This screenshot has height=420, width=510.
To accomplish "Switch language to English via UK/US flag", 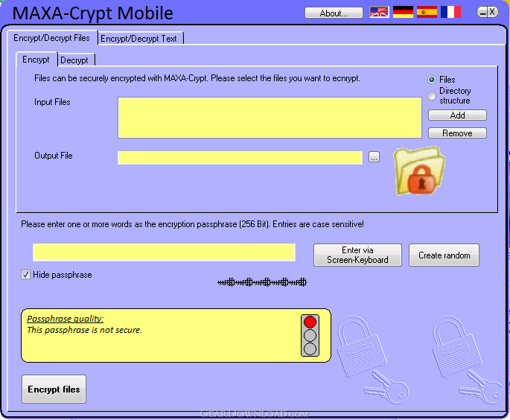I will tap(379, 12).
